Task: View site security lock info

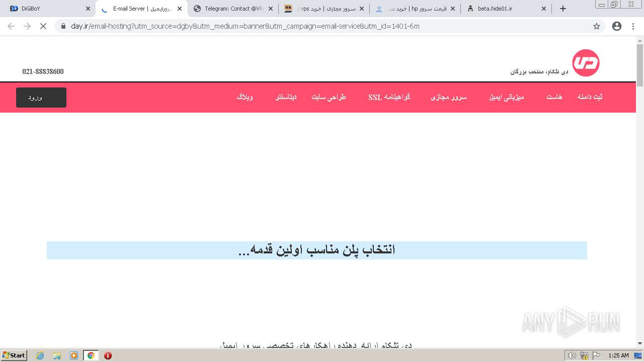Action: click(x=63, y=26)
